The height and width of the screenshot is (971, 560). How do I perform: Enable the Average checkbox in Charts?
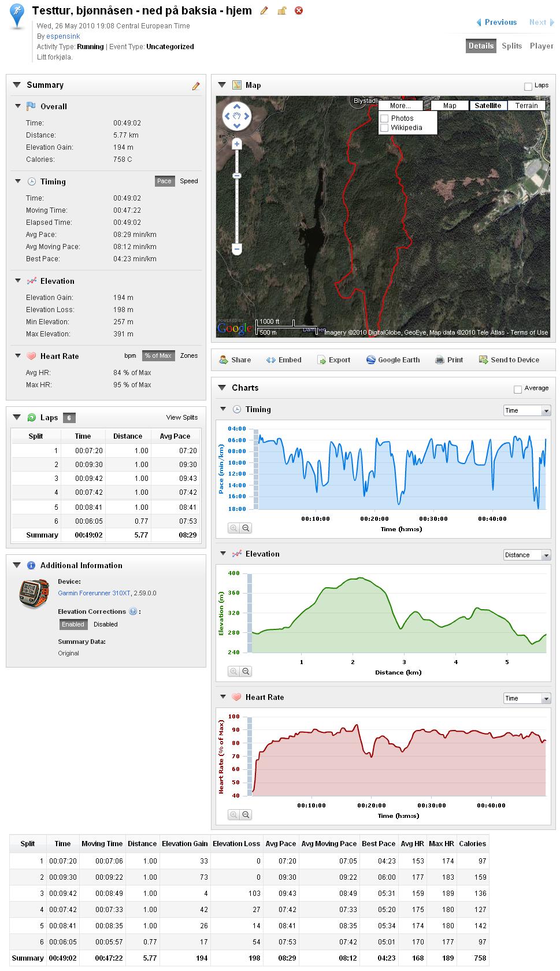[x=518, y=389]
